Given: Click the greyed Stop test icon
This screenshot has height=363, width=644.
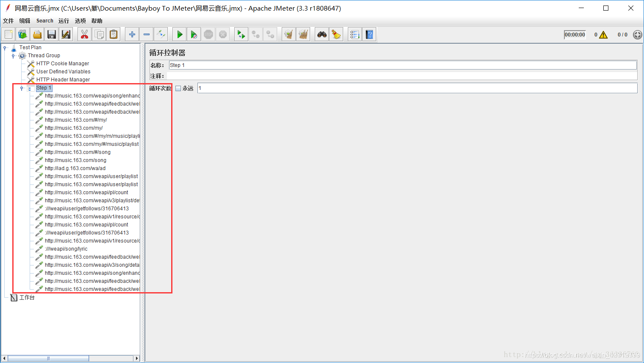Looking at the screenshot, I should [x=208, y=34].
